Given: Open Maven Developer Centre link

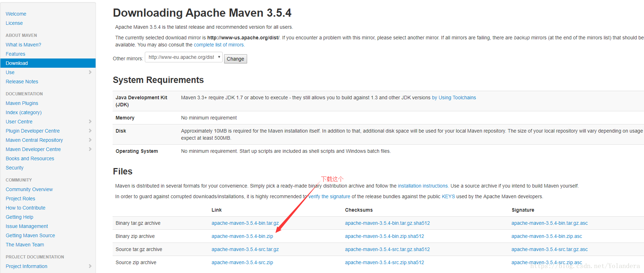Looking at the screenshot, I should pyautogui.click(x=33, y=149).
